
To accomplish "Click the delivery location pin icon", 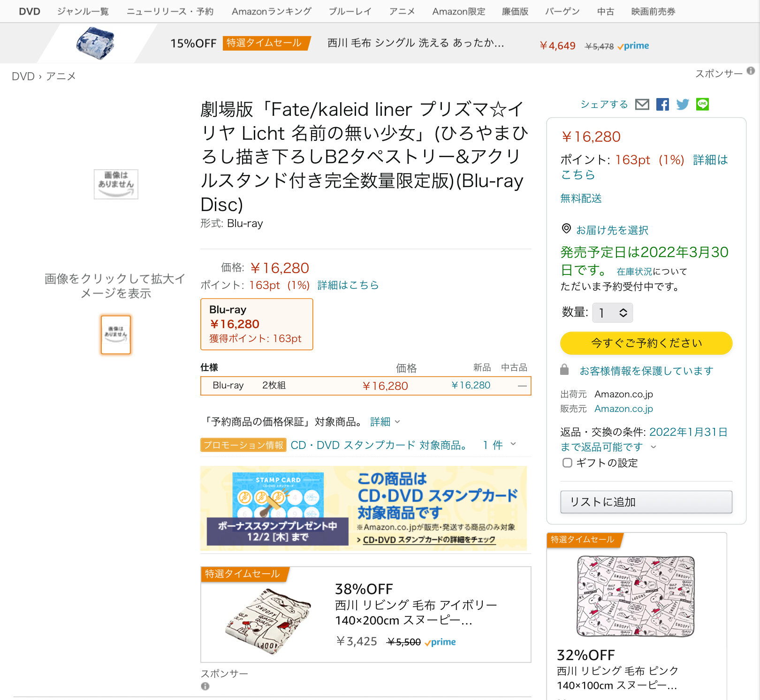I will pyautogui.click(x=566, y=228).
